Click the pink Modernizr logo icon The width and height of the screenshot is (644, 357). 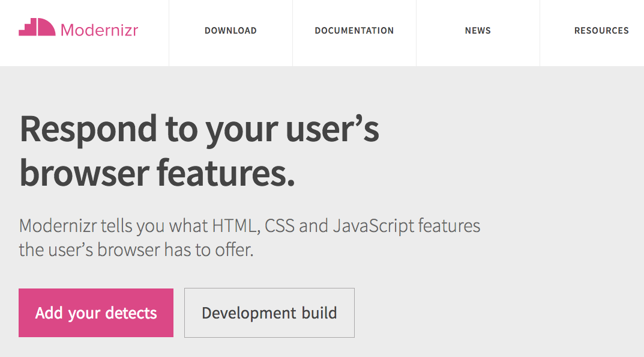(37, 27)
